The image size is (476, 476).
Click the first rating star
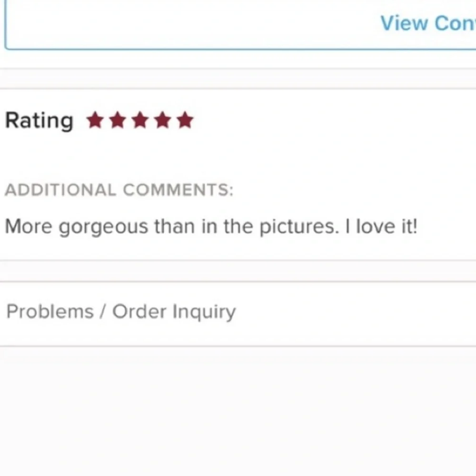(95, 121)
